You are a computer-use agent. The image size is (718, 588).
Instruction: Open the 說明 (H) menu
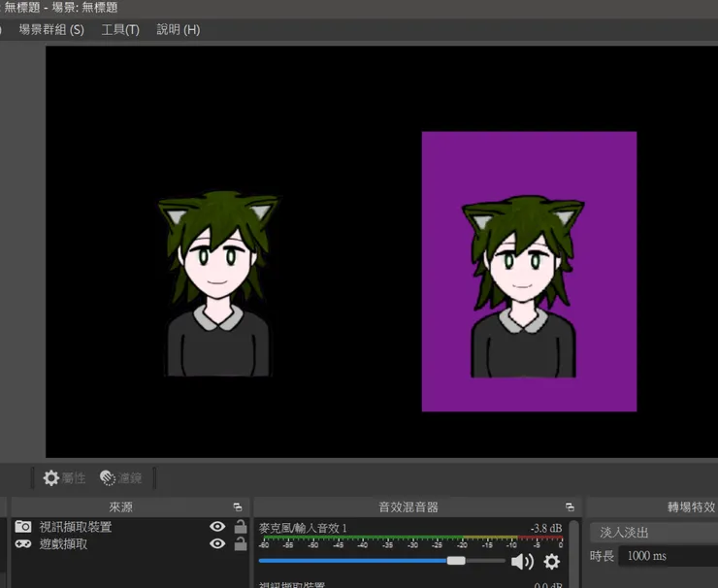pos(179,29)
